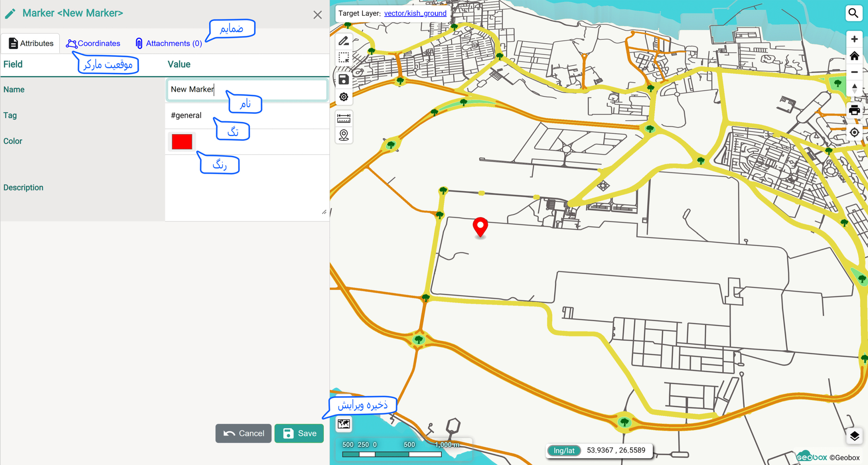Viewport: 868px width, 465px height.
Task: Choose the ruler measurement tool
Action: click(x=343, y=118)
